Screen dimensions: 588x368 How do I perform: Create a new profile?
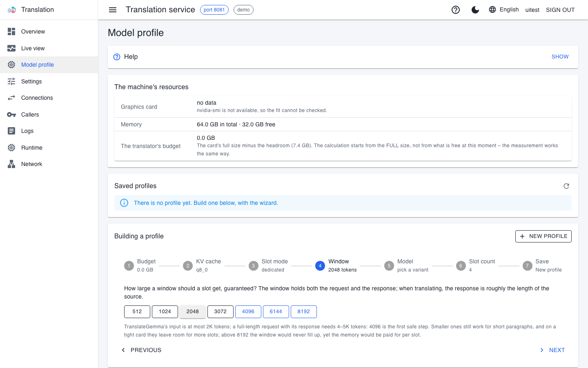(x=543, y=236)
